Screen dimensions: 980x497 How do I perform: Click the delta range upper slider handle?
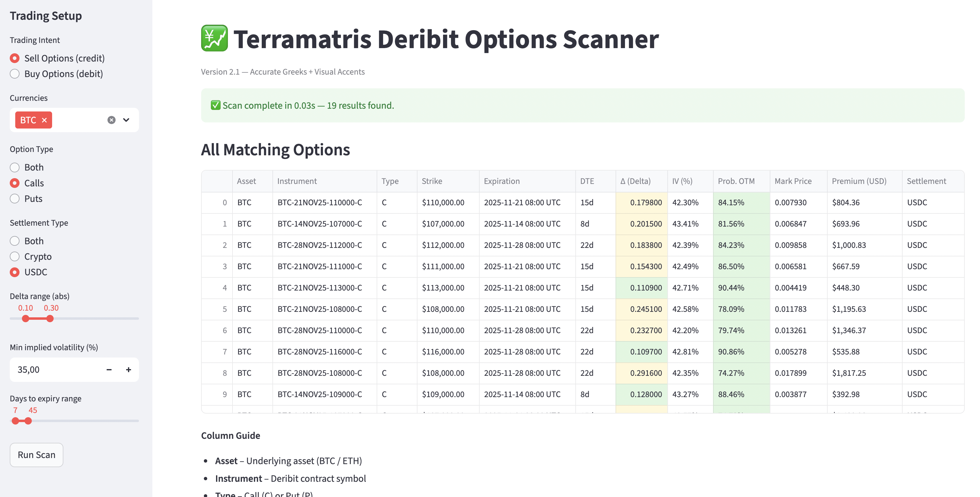(50, 319)
